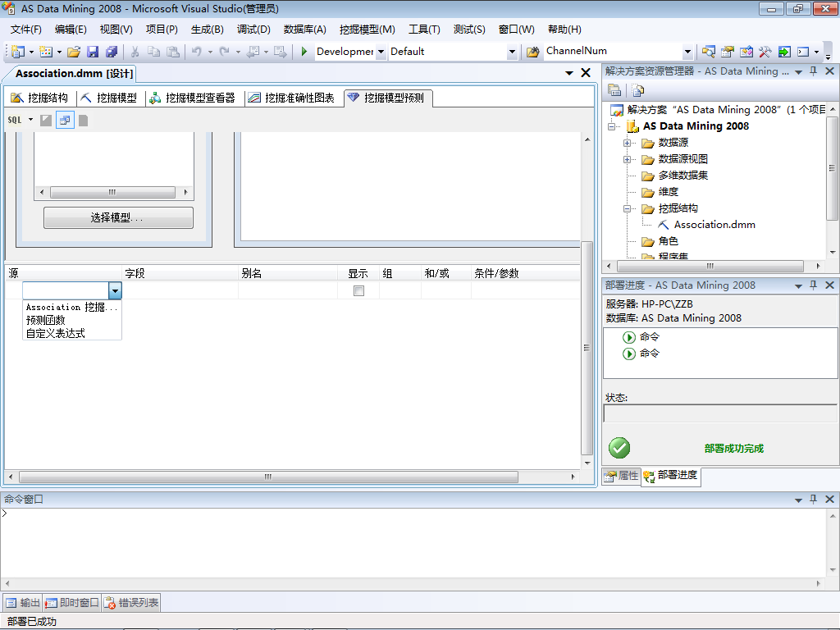Open Toolbox wrench icon in toolbar

click(765, 52)
